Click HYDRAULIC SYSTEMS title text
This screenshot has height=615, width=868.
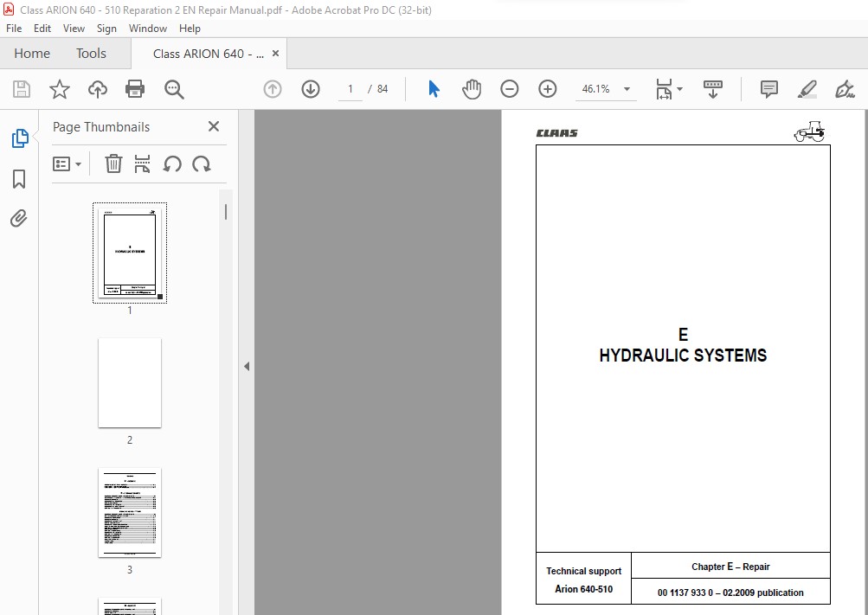coord(683,355)
